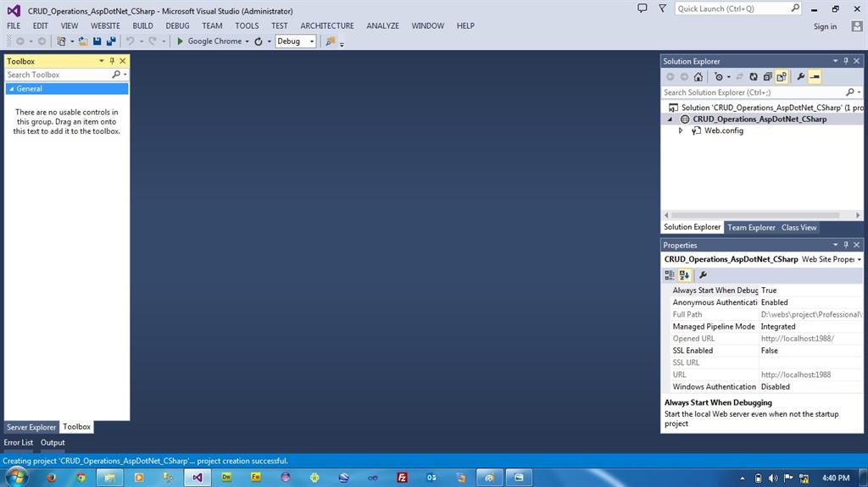Click the Solution Explorer search magnifier icon

pos(849,91)
